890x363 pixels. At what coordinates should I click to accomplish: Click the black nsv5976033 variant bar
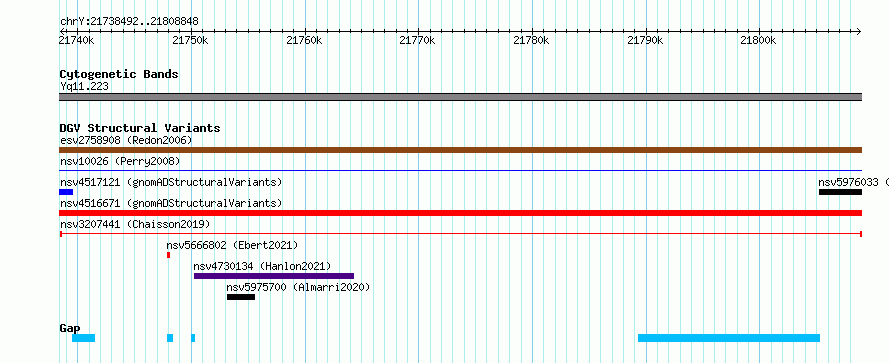(x=840, y=192)
